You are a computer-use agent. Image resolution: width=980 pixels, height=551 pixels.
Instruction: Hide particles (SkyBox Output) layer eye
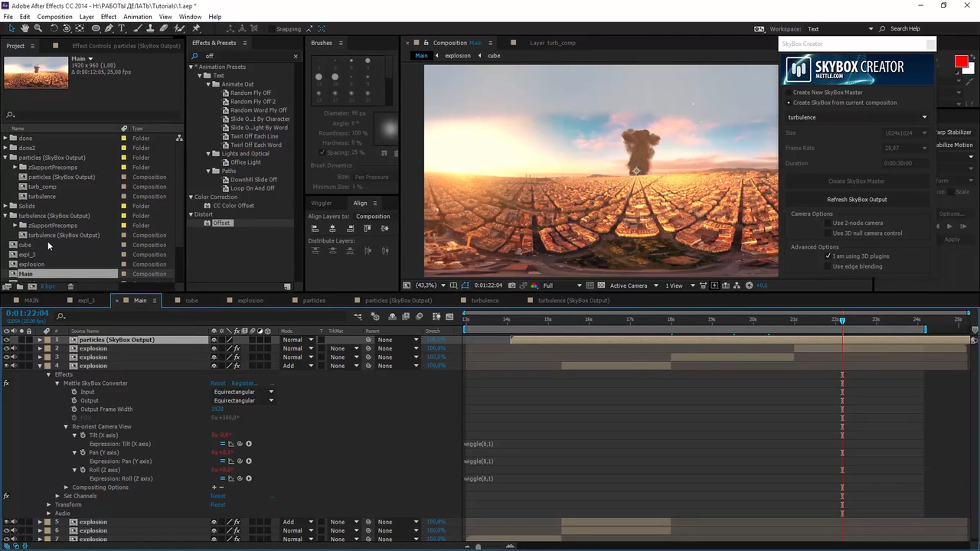click(x=6, y=340)
